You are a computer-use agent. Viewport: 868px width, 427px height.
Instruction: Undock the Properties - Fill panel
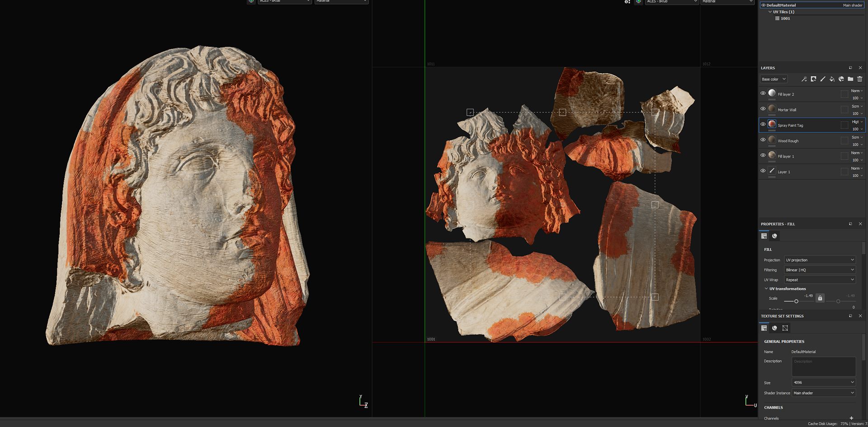click(850, 224)
